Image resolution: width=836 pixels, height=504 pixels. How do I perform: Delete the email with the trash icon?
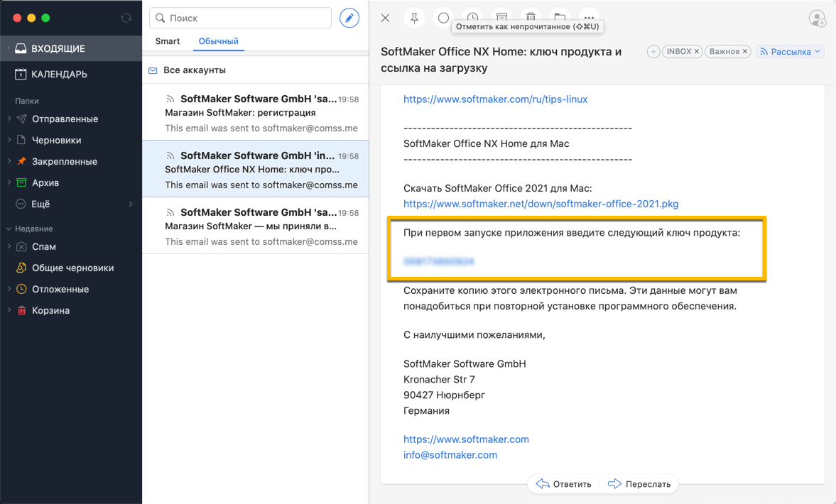coord(530,18)
